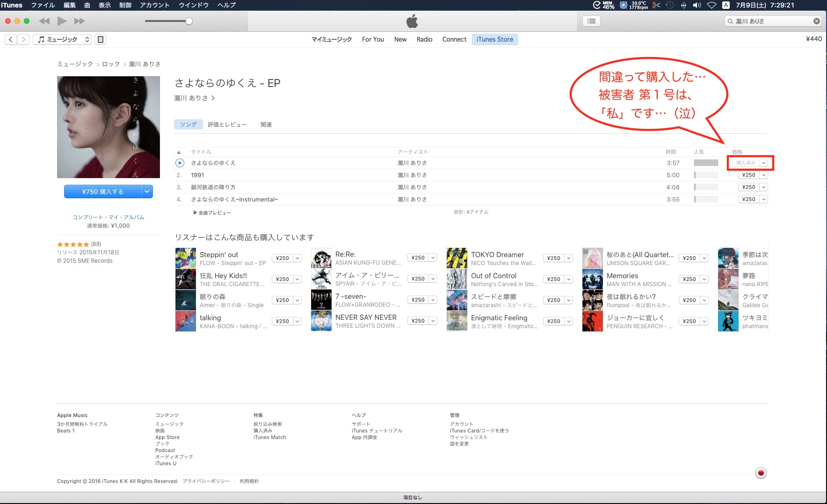Open the 評価とレビュー tab
The height and width of the screenshot is (504, 827).
(227, 124)
